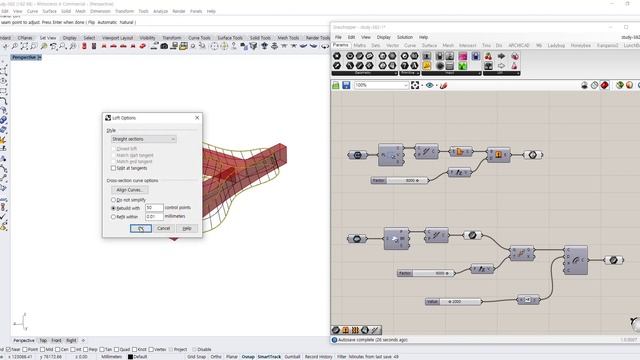
Task: Open Grasshopper's Solution menu
Action: [x=405, y=37]
